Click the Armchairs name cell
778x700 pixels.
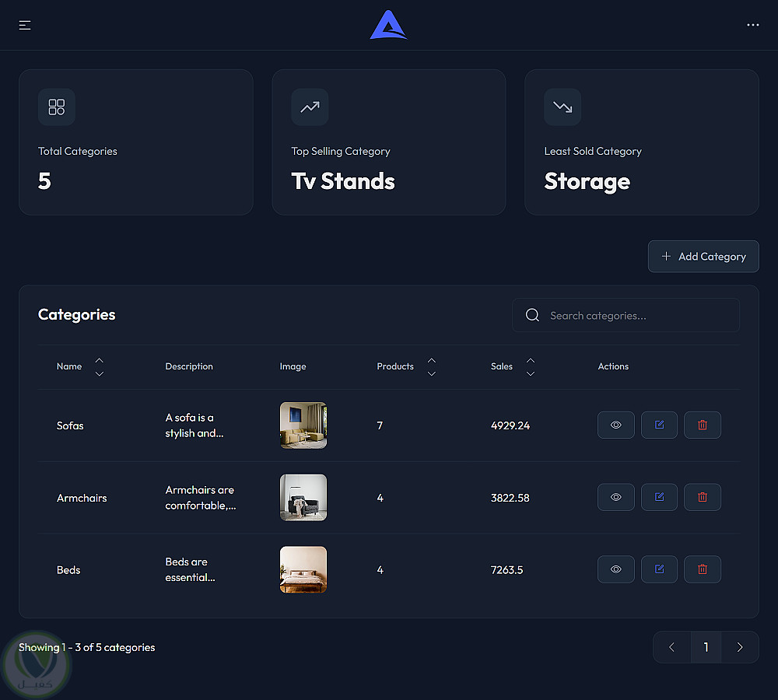tap(82, 498)
